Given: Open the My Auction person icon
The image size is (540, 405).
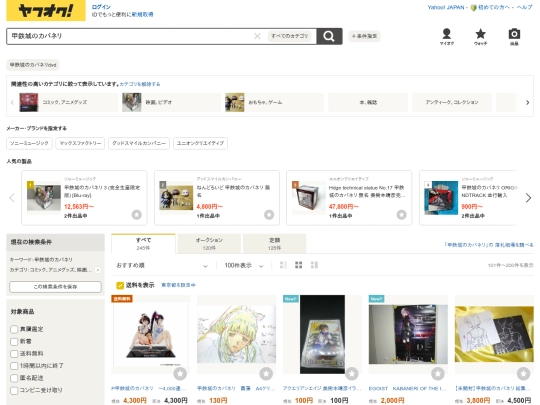Looking at the screenshot, I should coord(447,37).
